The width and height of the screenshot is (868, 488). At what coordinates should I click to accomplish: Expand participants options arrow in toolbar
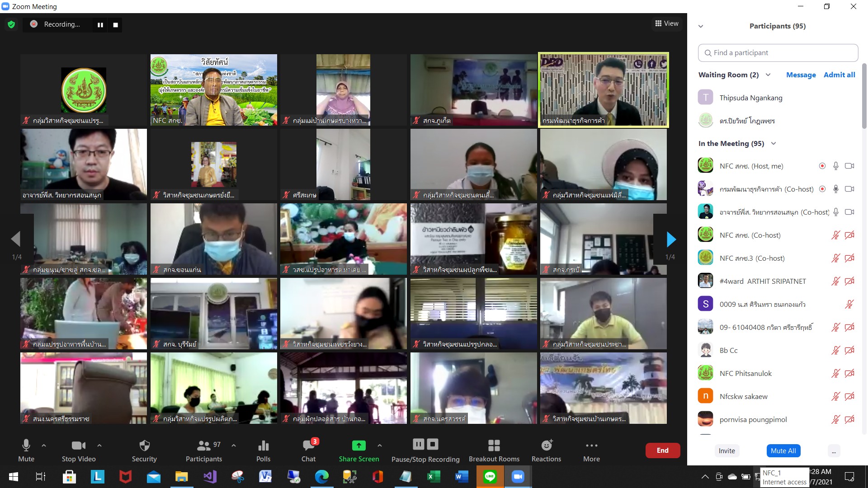pos(234,446)
